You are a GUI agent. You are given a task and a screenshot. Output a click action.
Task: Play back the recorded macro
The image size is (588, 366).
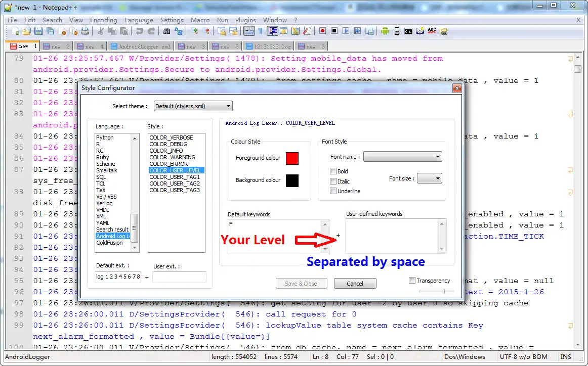point(346,31)
